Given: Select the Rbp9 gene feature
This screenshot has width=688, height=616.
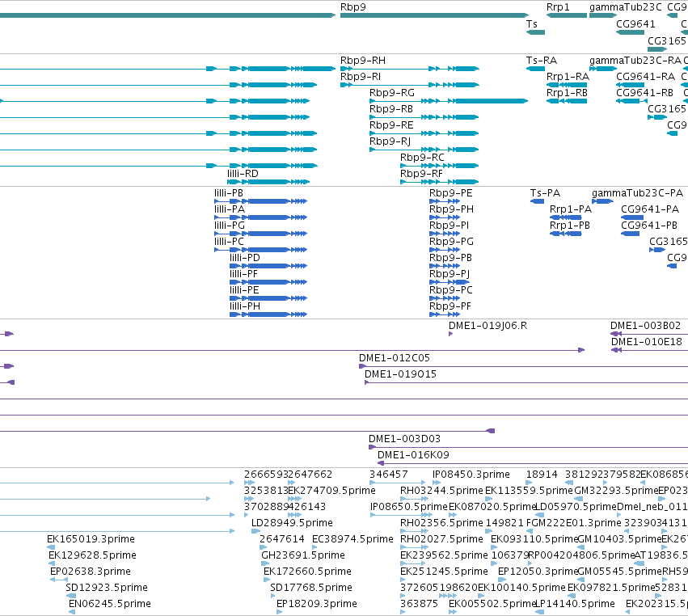Looking at the screenshot, I should (434, 15).
